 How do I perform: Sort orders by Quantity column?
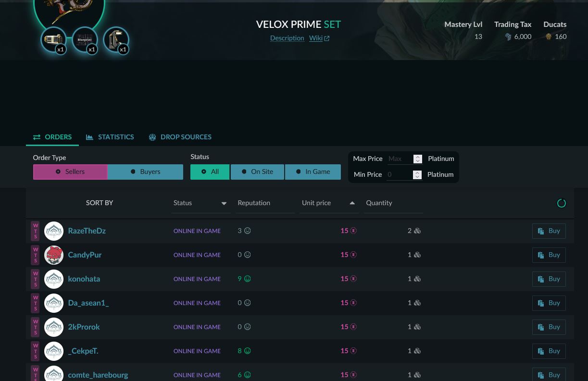tap(393, 203)
